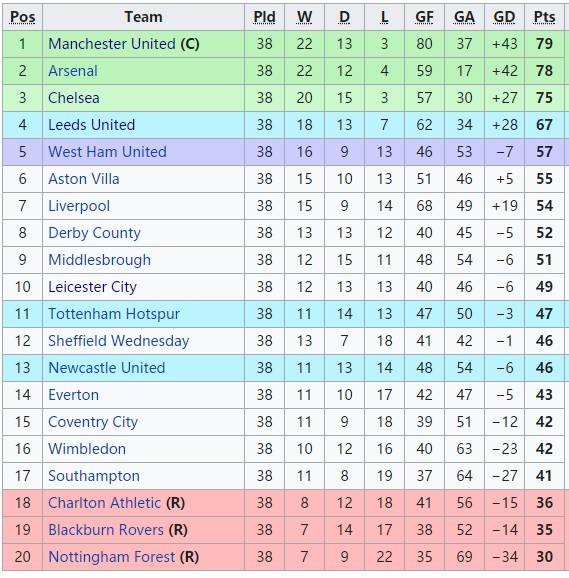Click the GD column header abbreviation

click(x=504, y=17)
